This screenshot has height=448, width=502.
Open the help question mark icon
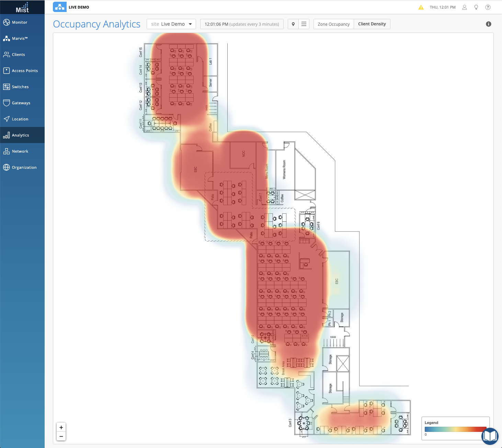(488, 7)
